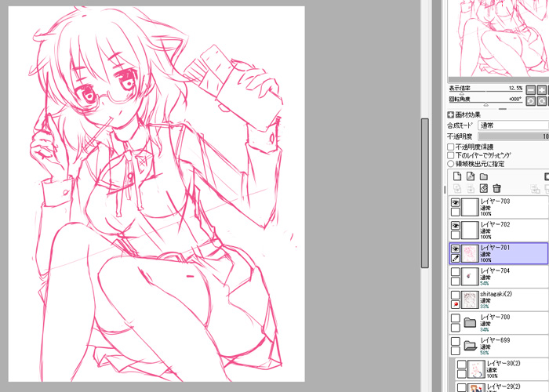Toggle link box under レイヤー702 eye
This screenshot has width=549, height=392.
tap(455, 235)
